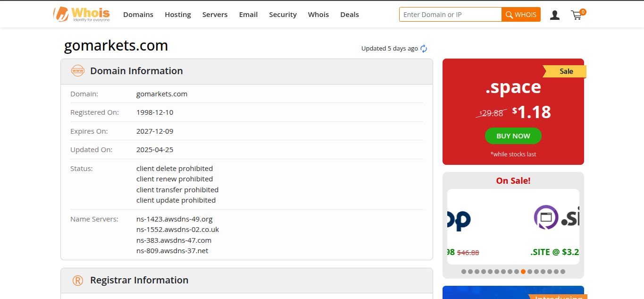
Task: Click the Whois logo in the header
Action: (x=82, y=14)
